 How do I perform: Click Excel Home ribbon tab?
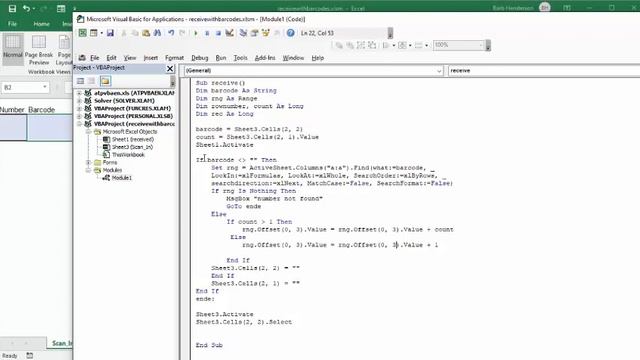[41, 24]
